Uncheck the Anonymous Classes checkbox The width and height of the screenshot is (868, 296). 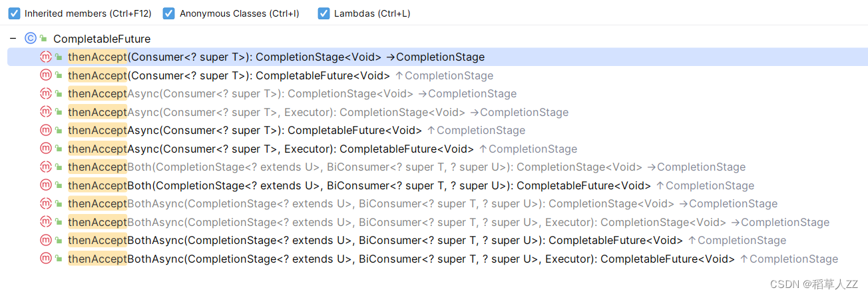169,13
